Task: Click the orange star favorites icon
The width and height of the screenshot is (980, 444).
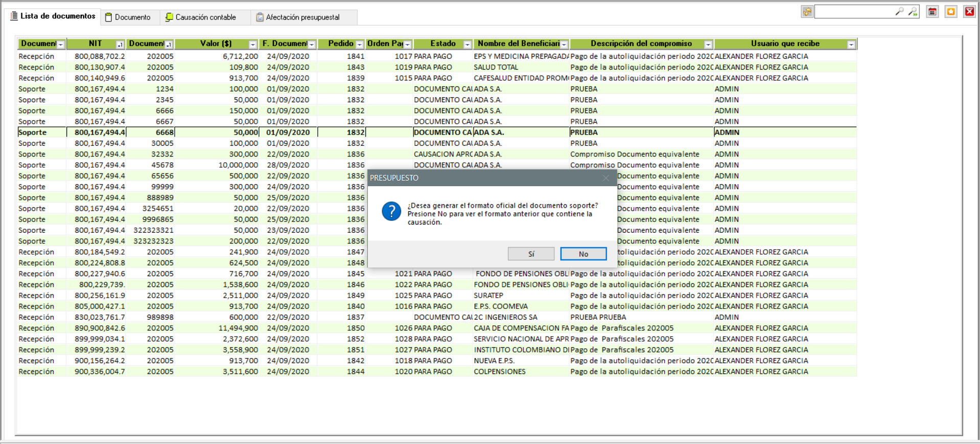Action: click(x=951, y=12)
